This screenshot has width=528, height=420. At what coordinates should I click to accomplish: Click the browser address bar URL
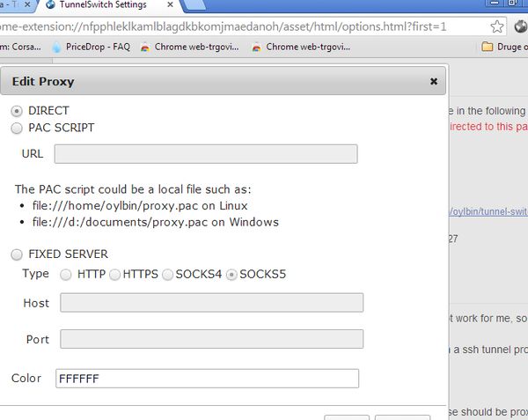click(223, 26)
